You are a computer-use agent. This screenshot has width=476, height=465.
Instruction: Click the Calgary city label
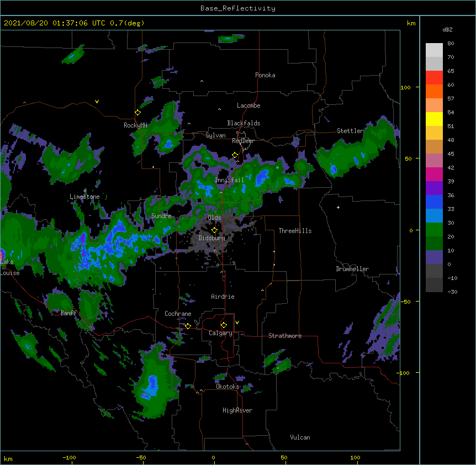click(220, 333)
